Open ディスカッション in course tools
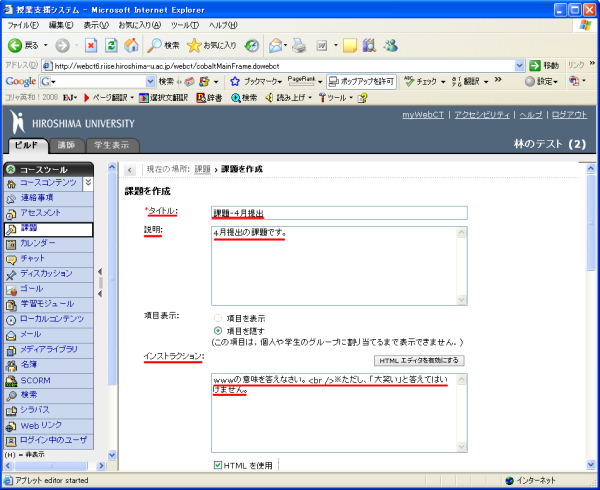The height and width of the screenshot is (490, 600). tap(48, 274)
